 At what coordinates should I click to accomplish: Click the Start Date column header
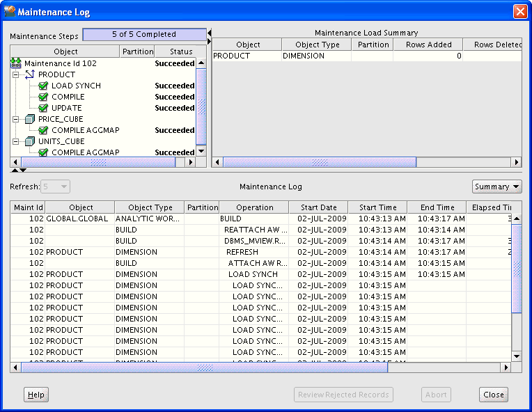[x=319, y=207]
